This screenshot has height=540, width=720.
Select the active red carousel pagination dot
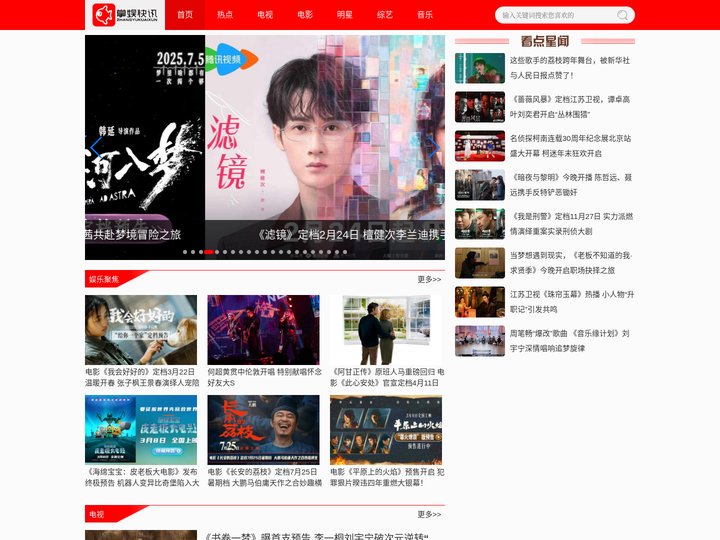click(209, 252)
